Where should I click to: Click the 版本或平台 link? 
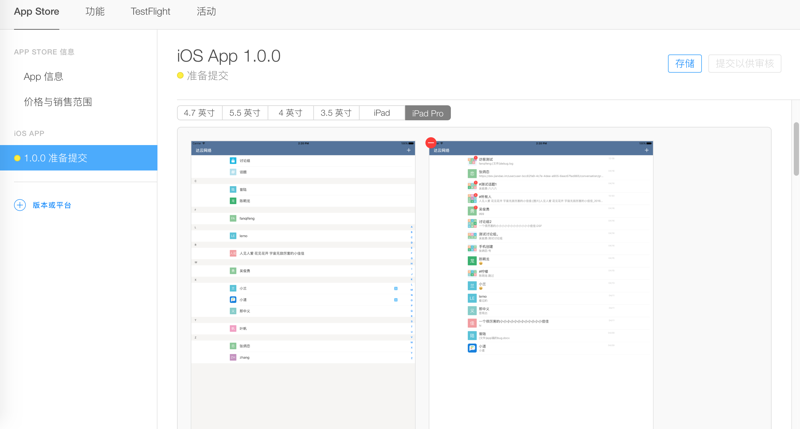coord(52,205)
